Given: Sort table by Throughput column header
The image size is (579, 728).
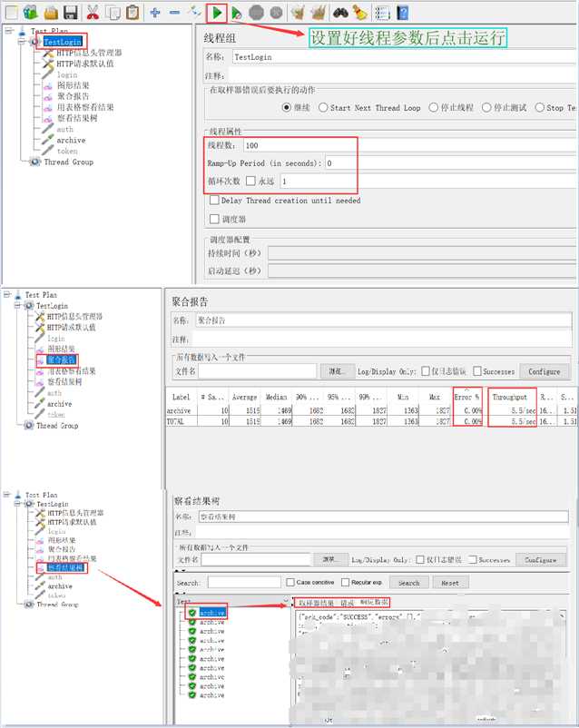Looking at the screenshot, I should point(510,397).
